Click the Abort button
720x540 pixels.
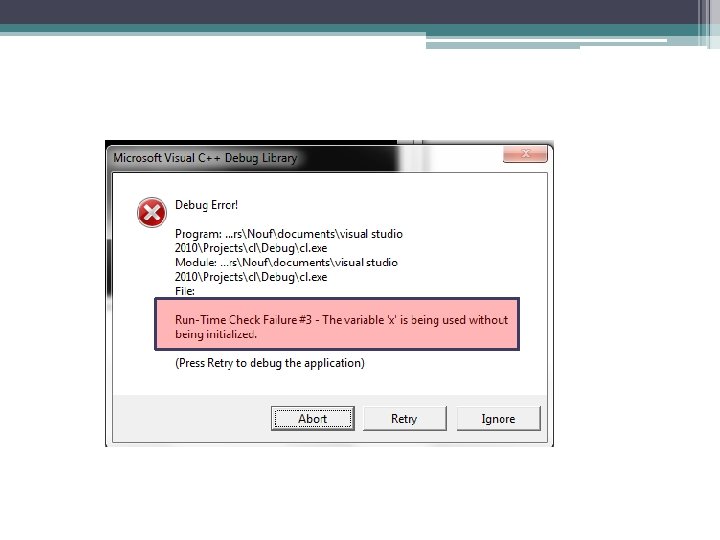tap(313, 418)
